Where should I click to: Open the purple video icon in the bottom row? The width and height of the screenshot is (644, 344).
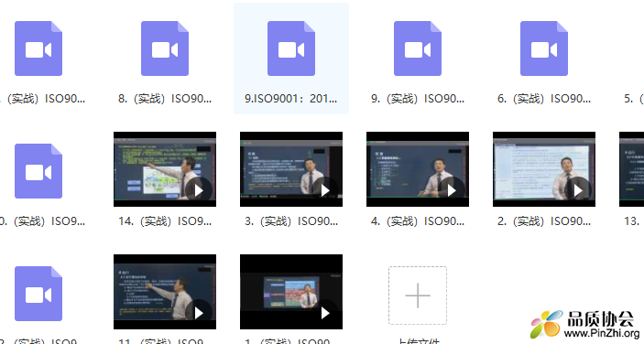coord(38,294)
